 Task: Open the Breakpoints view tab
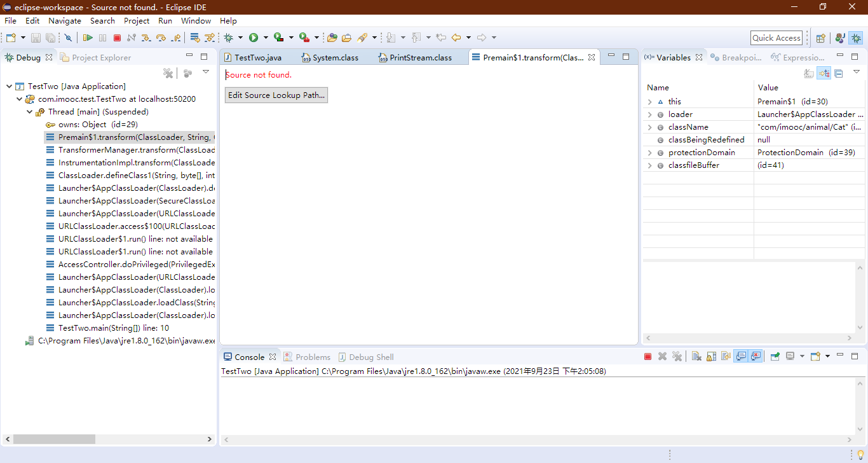coord(735,57)
